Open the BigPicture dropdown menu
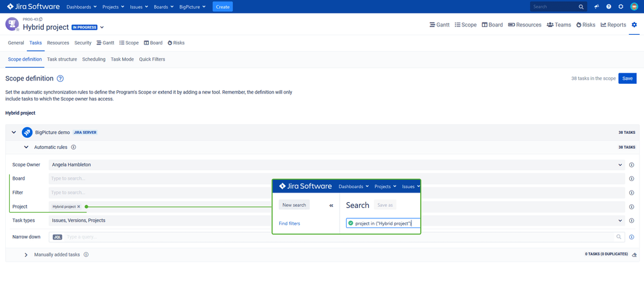644x295 pixels. [193, 6]
